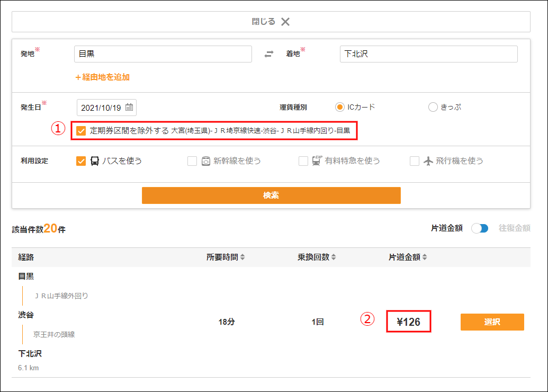Image resolution: width=548 pixels, height=392 pixels.
Task: Click the airplane icon beside 飛行機を使う
Action: click(428, 161)
